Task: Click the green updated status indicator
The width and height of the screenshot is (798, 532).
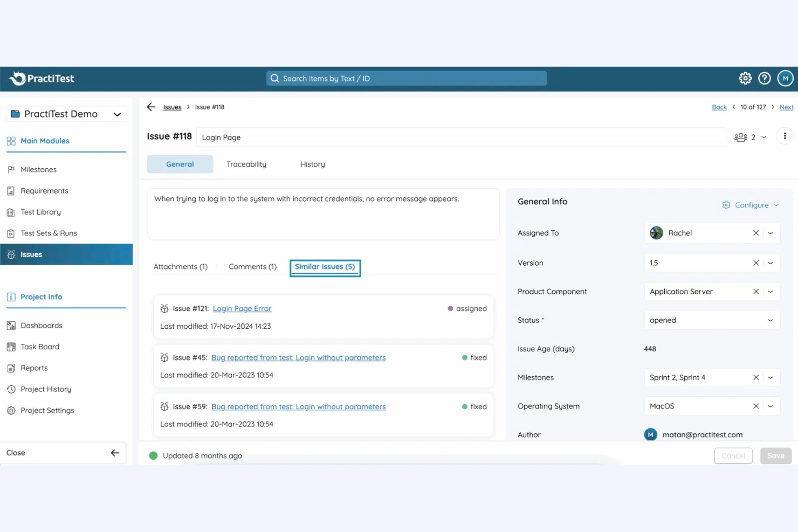Action: tap(154, 455)
